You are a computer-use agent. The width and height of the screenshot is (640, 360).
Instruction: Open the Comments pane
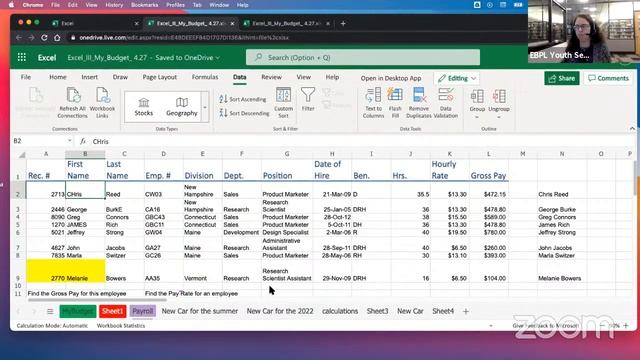[608, 78]
